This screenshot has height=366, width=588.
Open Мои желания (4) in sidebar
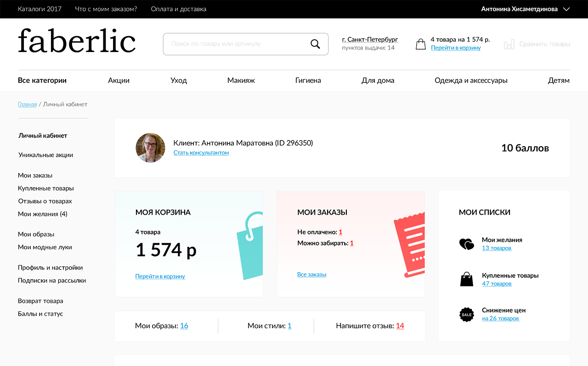[x=43, y=214]
